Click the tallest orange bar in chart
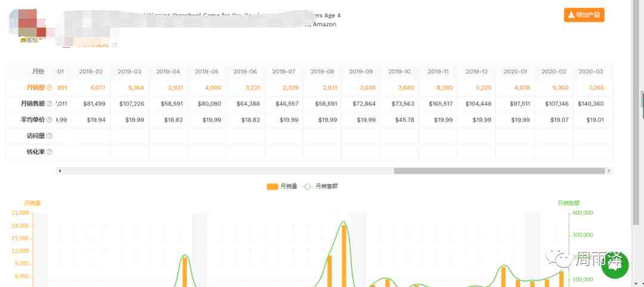This screenshot has width=644, height=287. point(344,256)
